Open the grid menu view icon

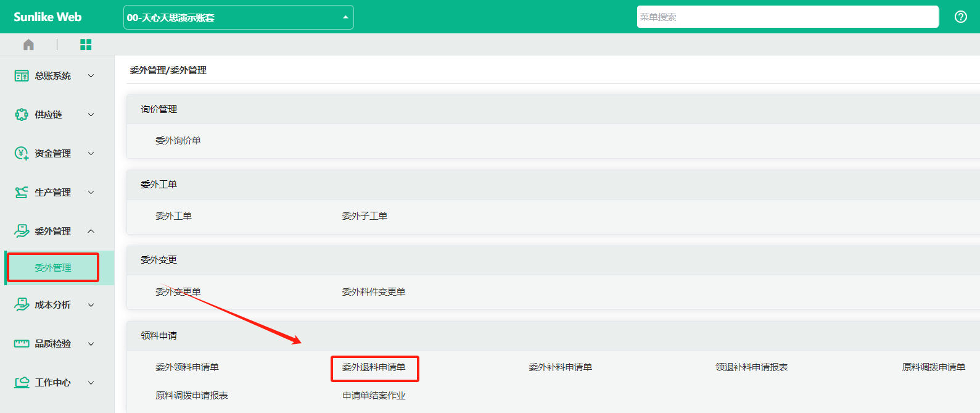86,44
